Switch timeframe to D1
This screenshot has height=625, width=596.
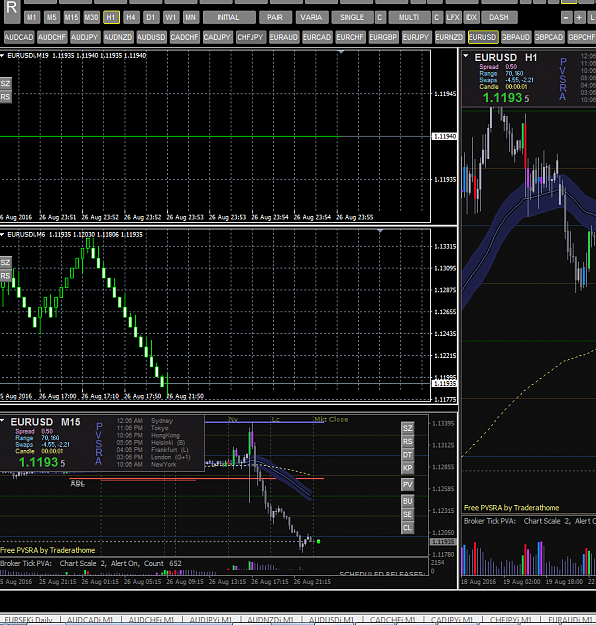(151, 18)
